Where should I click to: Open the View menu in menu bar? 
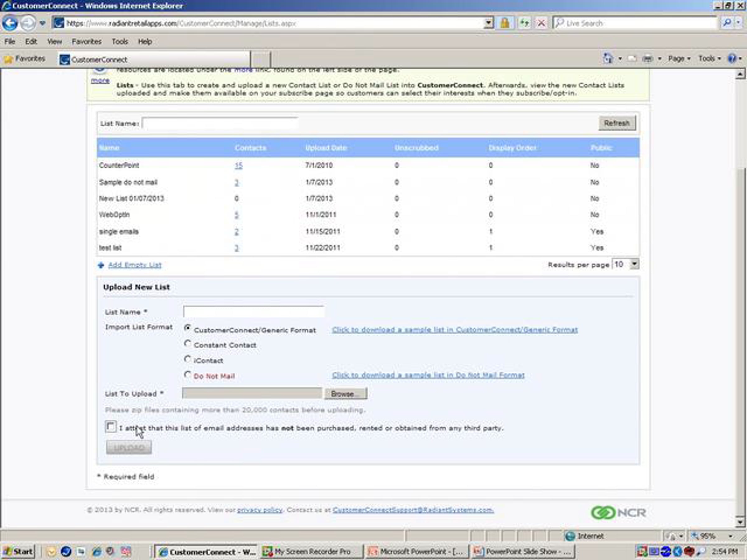tap(54, 41)
